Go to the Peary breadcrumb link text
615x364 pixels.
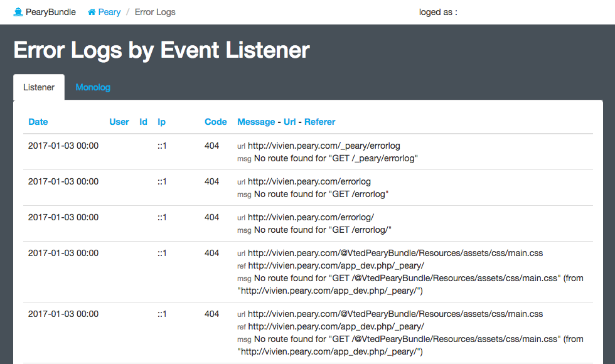click(109, 12)
